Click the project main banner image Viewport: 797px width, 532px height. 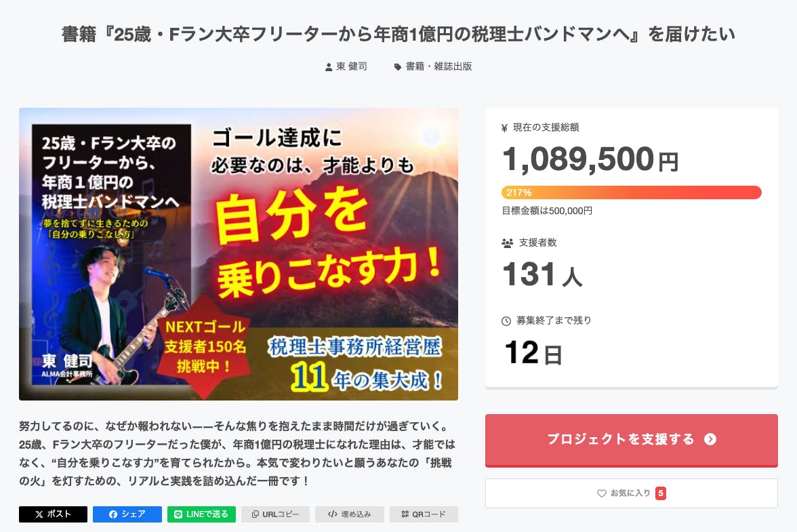pos(239,253)
